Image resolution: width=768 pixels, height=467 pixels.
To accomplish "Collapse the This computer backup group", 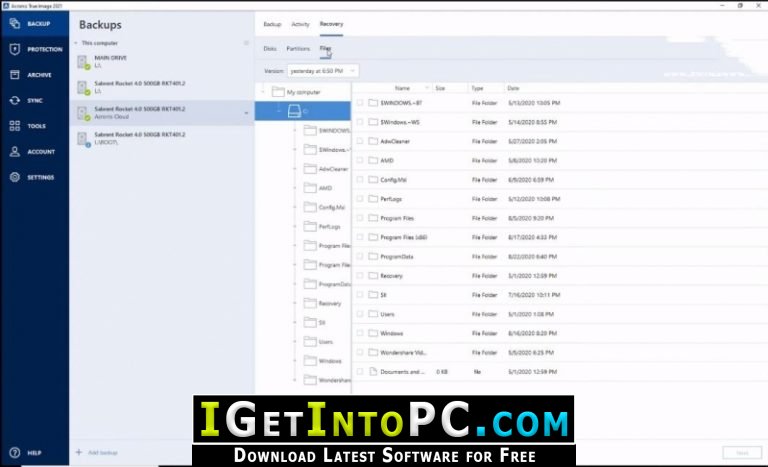I will [76, 43].
